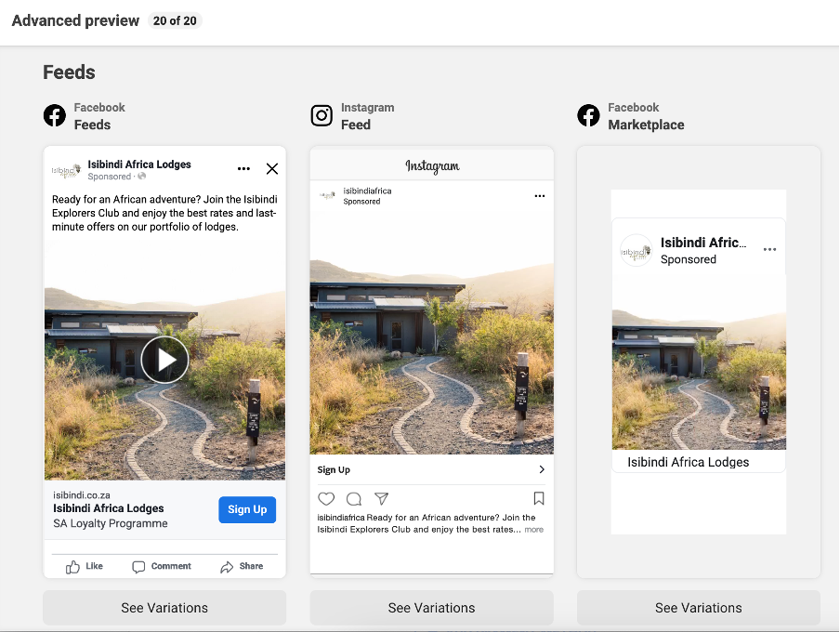The width and height of the screenshot is (840, 632).
Task: Click the Marketplace ad image thumbnail
Action: pos(699,362)
